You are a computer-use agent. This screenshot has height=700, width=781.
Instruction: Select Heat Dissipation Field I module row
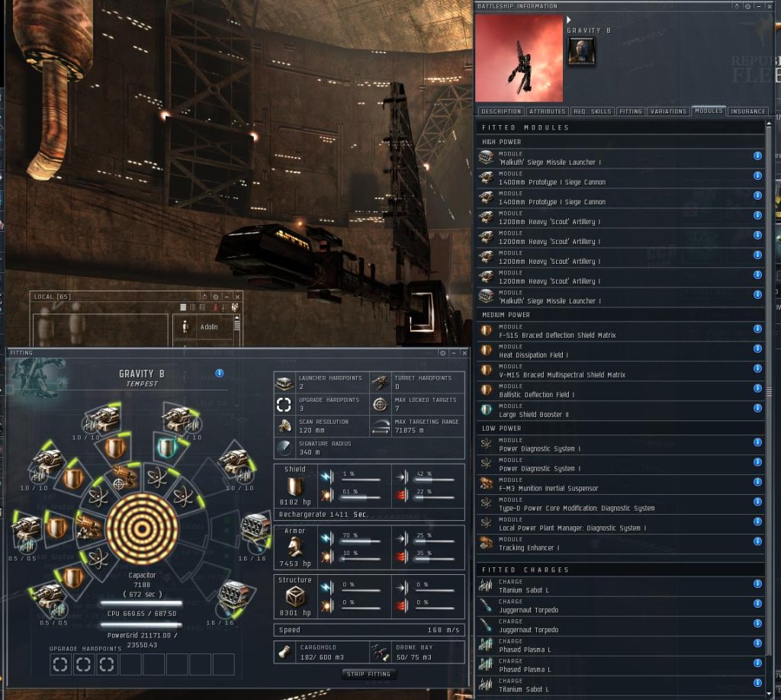621,351
